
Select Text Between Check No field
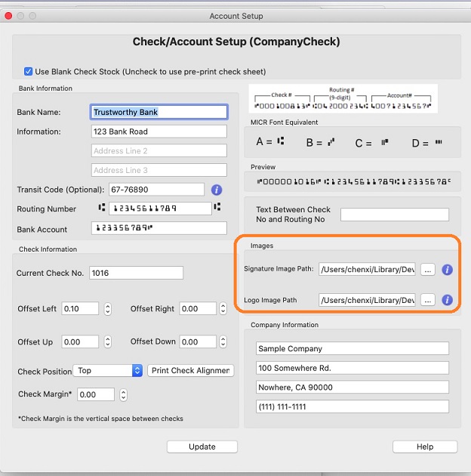(x=394, y=215)
